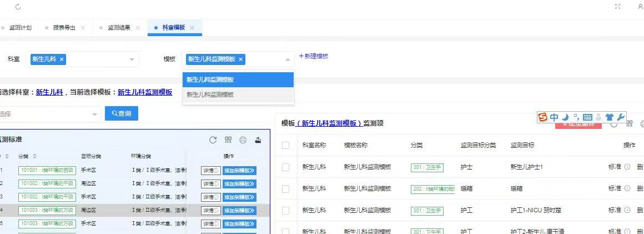Screen dimensions: 644x234
Task: Open Sogou input method wrench settings
Action: (621, 117)
